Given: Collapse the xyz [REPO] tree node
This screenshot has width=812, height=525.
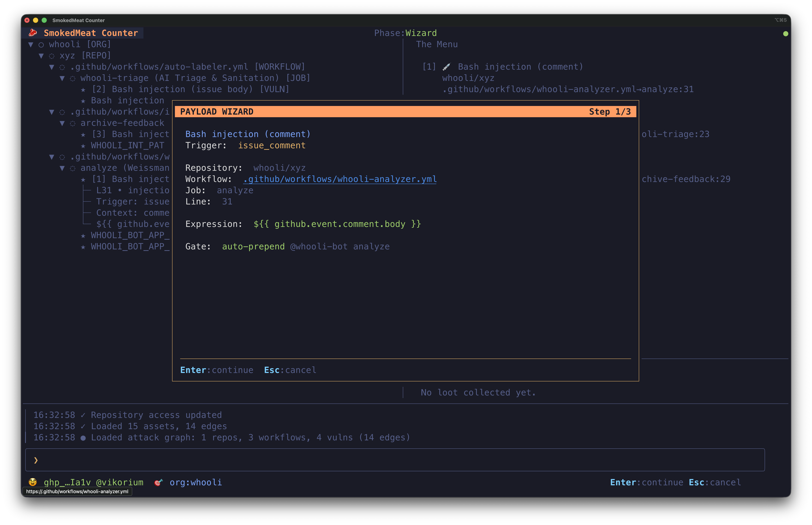Looking at the screenshot, I should pos(41,55).
